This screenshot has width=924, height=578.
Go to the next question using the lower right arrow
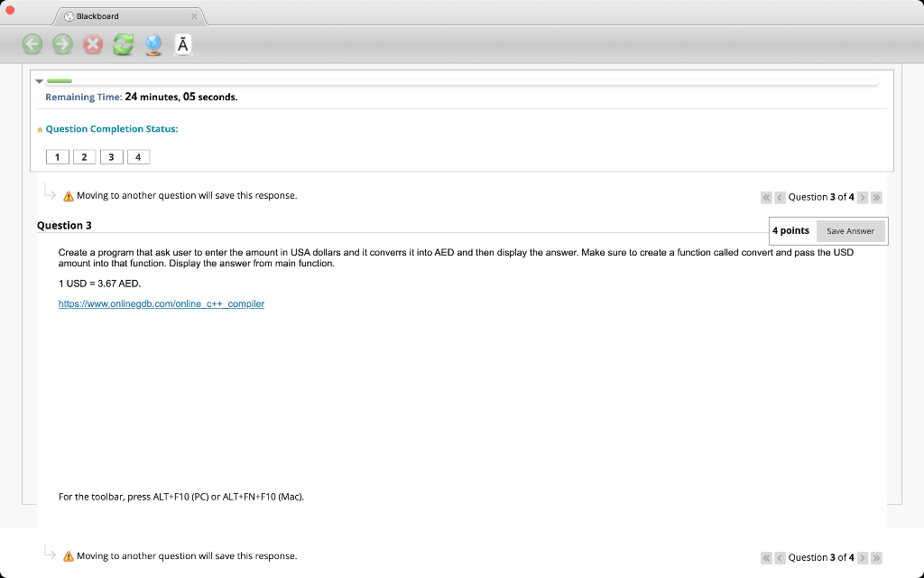(x=863, y=558)
